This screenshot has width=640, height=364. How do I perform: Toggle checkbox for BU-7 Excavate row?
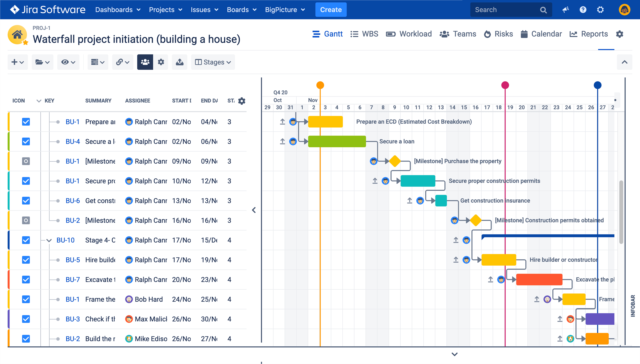click(x=26, y=279)
